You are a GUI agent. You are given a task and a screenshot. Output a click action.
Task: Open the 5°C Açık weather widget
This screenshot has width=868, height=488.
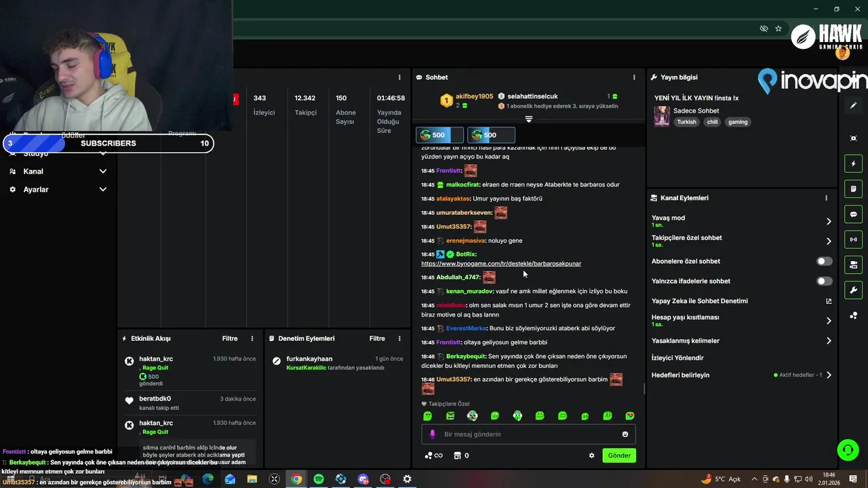coord(722,479)
